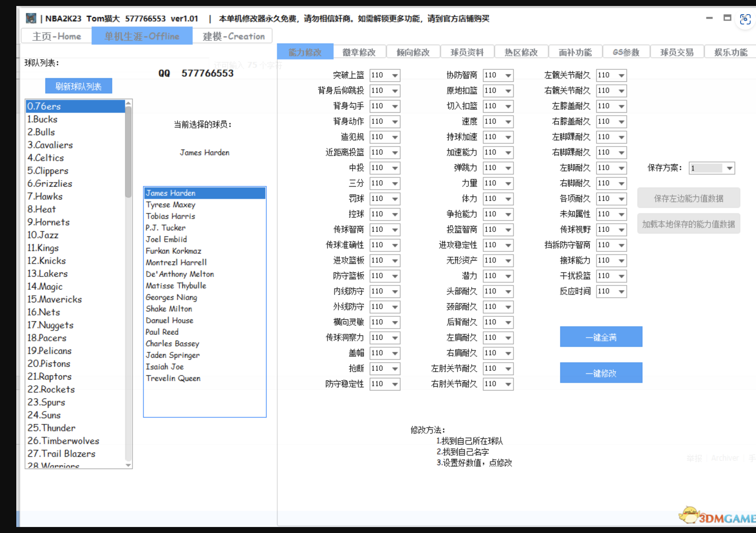Viewport: 756px width, 533px height.
Task: Go to the 建模-Creation tab
Action: (x=233, y=36)
